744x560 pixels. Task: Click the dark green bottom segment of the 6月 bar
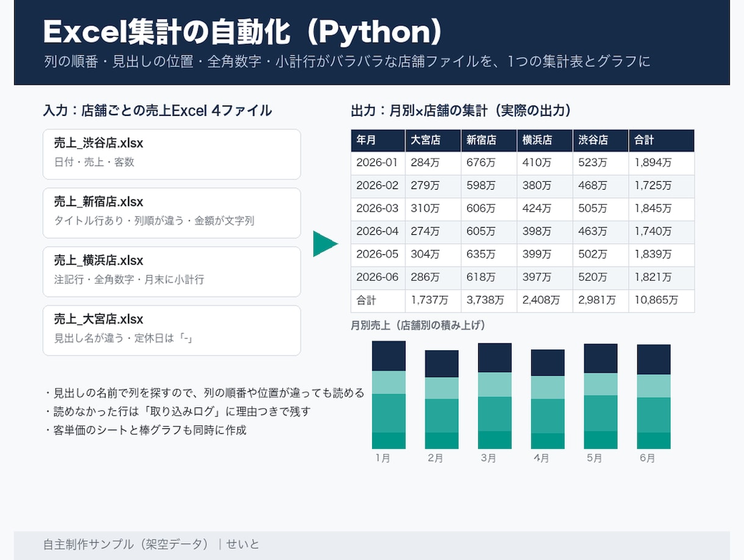click(654, 440)
